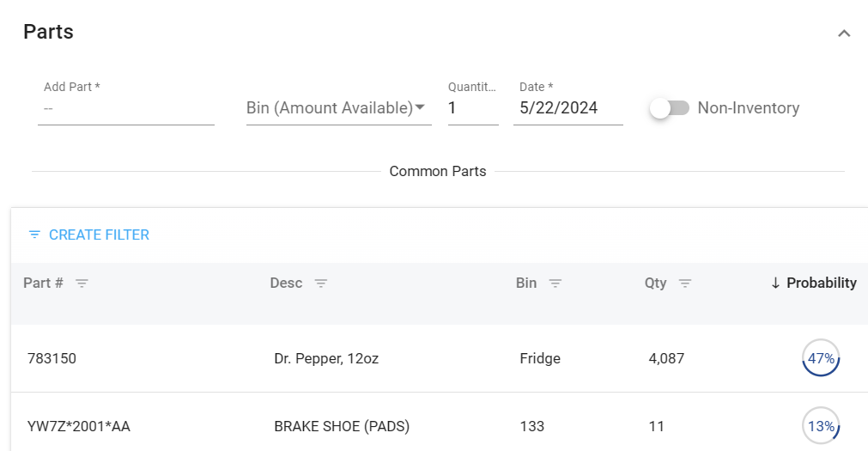Collapse the Parts section chevron
The image size is (868, 451).
coord(844,34)
